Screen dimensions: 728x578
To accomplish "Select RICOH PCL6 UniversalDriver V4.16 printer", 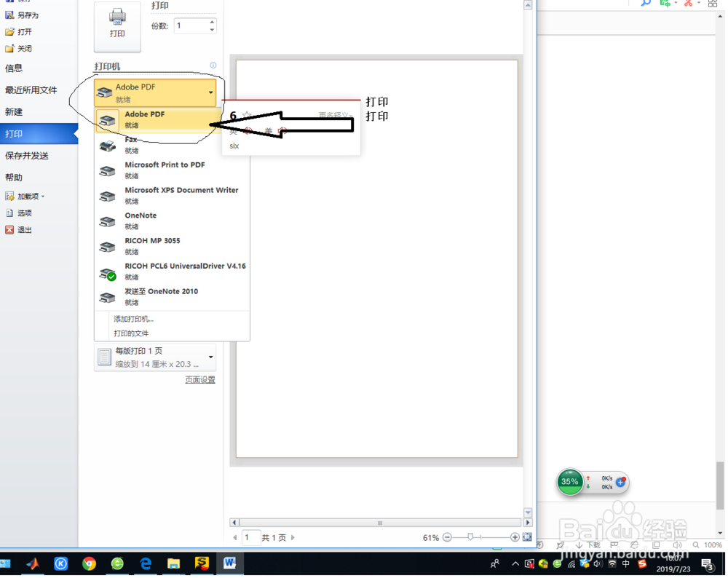I will tap(173, 272).
